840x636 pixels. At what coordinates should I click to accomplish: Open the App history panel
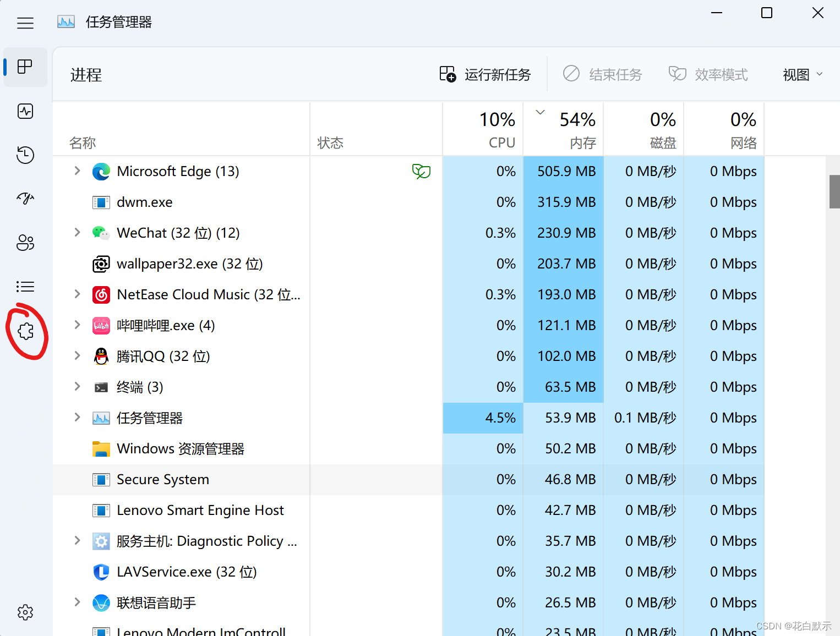click(x=25, y=155)
